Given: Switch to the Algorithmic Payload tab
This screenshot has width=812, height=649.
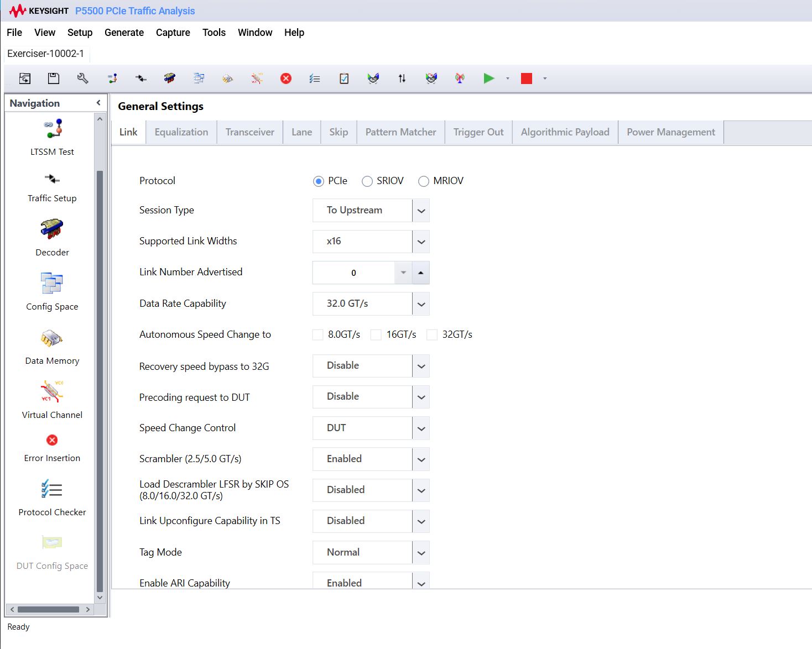Looking at the screenshot, I should click(565, 132).
